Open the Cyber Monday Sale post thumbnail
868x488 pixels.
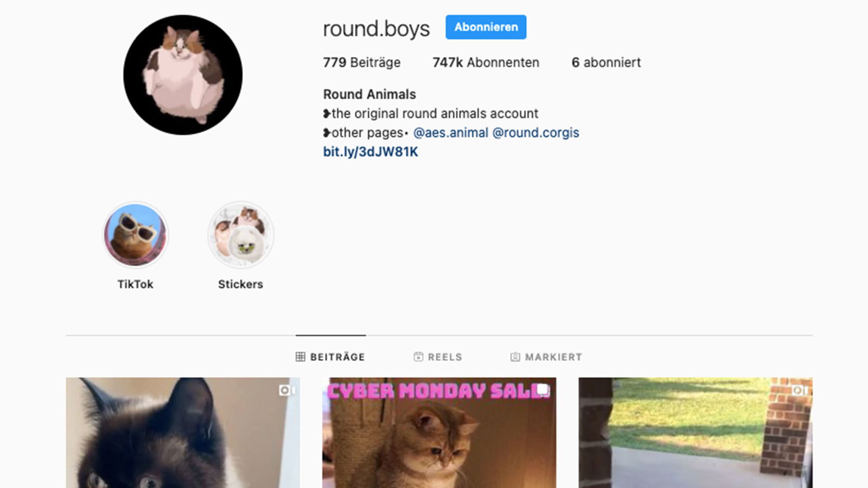click(439, 433)
